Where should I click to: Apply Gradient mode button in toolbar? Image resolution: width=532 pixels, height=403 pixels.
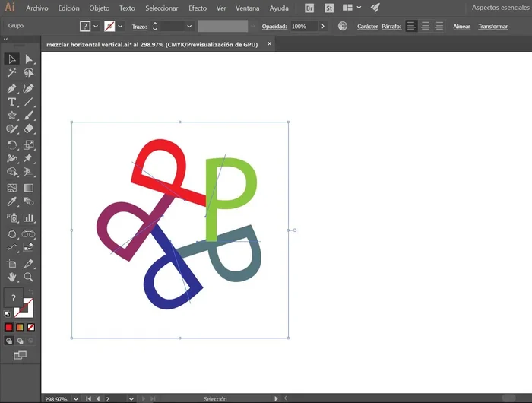coord(20,327)
